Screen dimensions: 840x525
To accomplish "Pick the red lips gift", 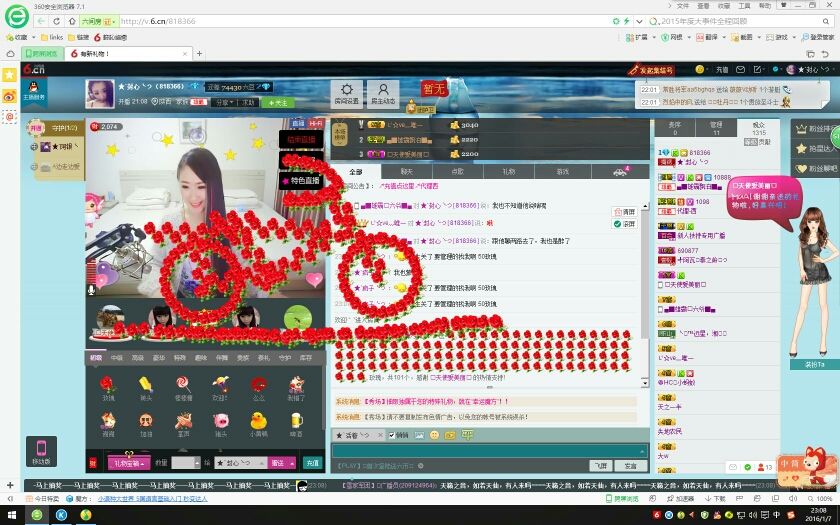I will [x=259, y=385].
